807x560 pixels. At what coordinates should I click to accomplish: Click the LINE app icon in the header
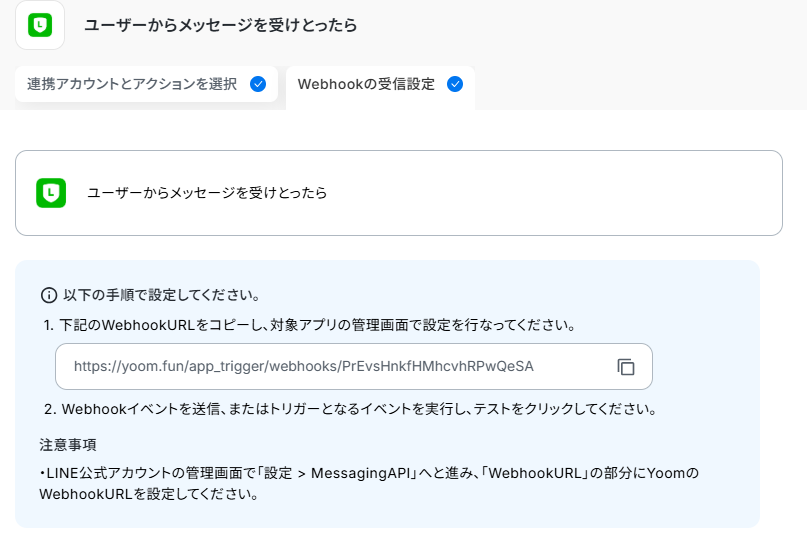point(40,25)
